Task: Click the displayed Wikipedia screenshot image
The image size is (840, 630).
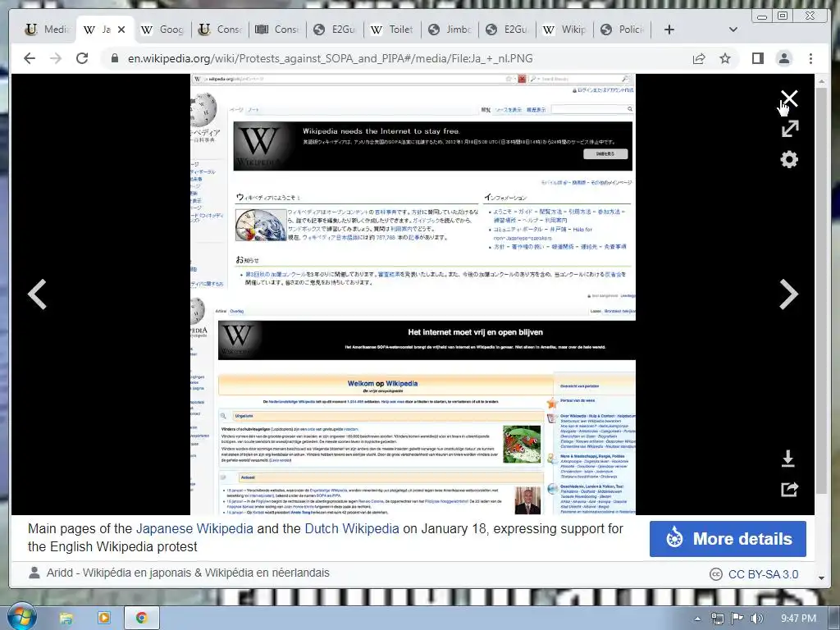Action: coord(413,294)
